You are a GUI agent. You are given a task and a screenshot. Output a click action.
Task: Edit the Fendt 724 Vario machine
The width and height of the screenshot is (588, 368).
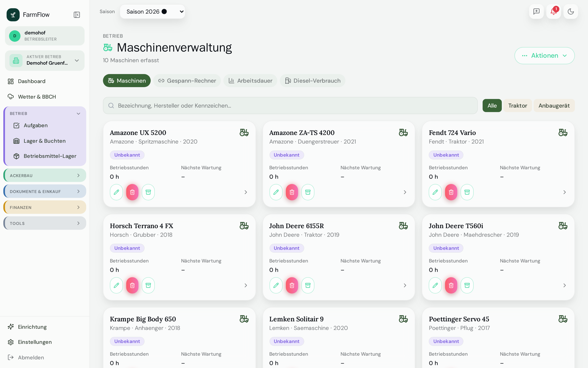coord(435,192)
